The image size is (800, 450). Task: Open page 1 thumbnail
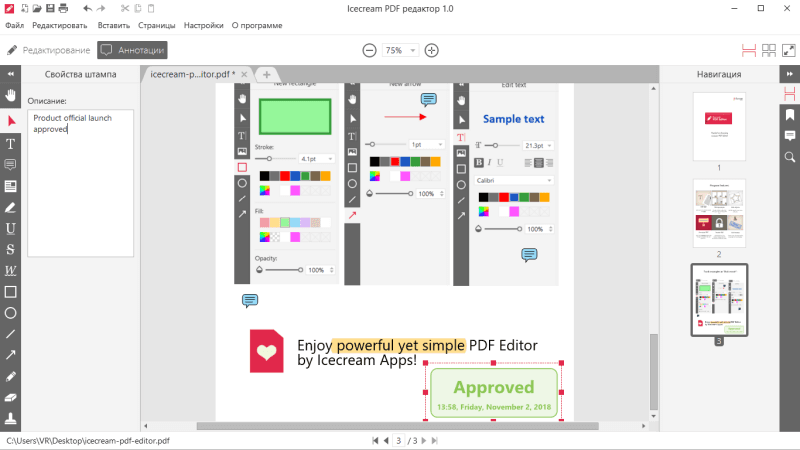719,127
